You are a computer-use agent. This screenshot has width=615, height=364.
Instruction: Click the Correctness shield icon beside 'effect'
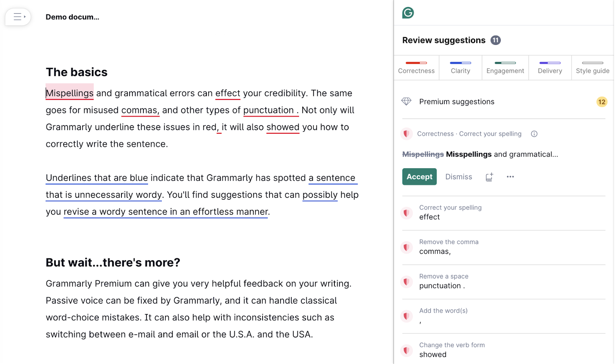406,213
